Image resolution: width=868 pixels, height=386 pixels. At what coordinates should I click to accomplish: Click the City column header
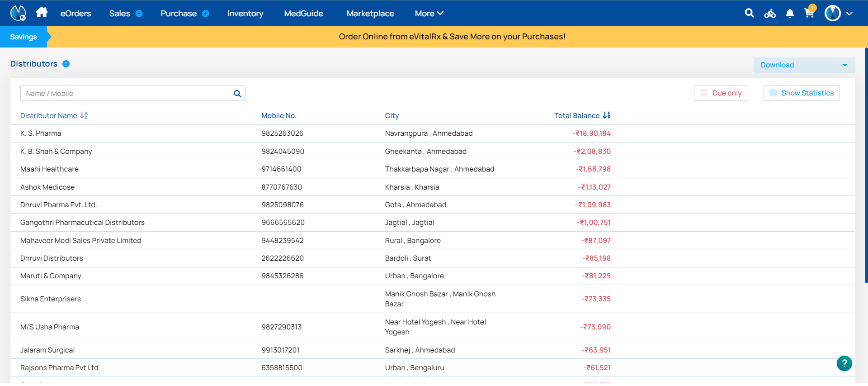[x=392, y=116]
